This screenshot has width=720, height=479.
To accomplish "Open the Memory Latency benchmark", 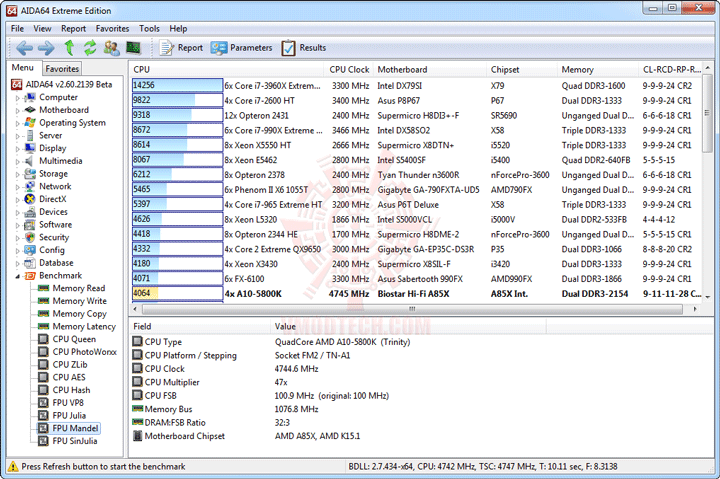I will point(77,327).
